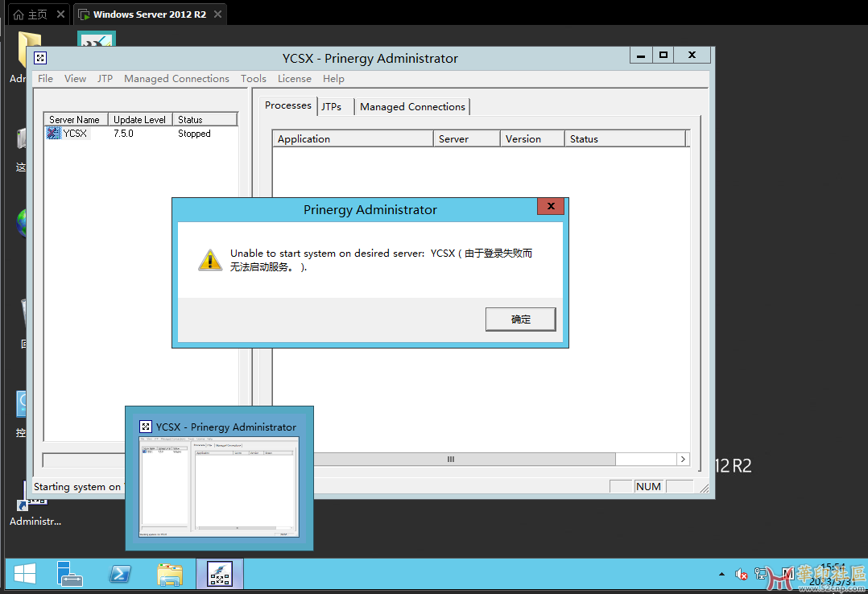Click the Version column header
The image size is (868, 594).
[x=532, y=139]
